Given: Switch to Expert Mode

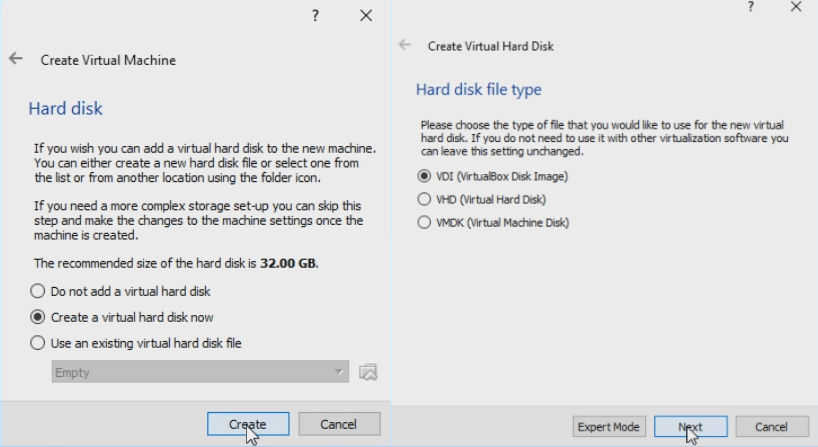Looking at the screenshot, I should 609,427.
